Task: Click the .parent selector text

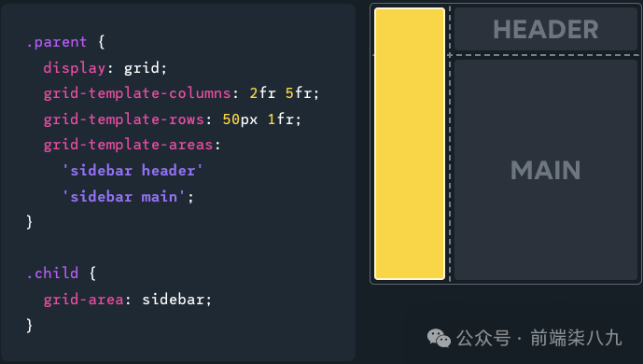Action: point(57,42)
